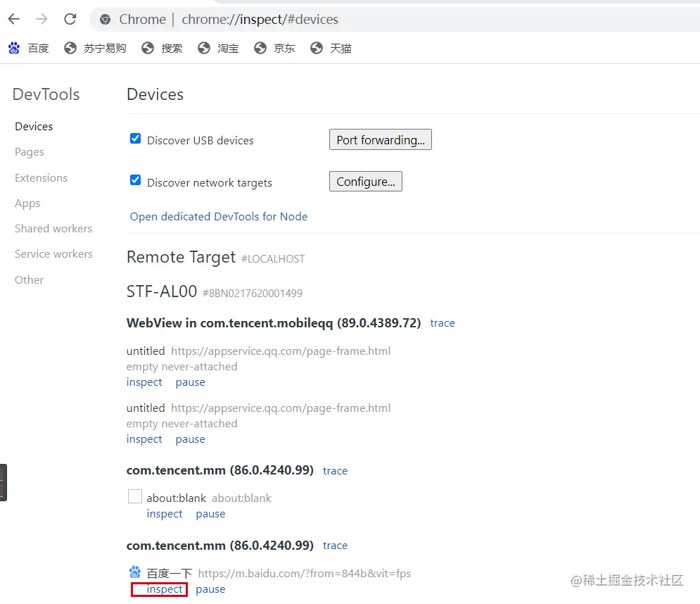
Task: Click inspect under the second untitled page
Action: [144, 439]
